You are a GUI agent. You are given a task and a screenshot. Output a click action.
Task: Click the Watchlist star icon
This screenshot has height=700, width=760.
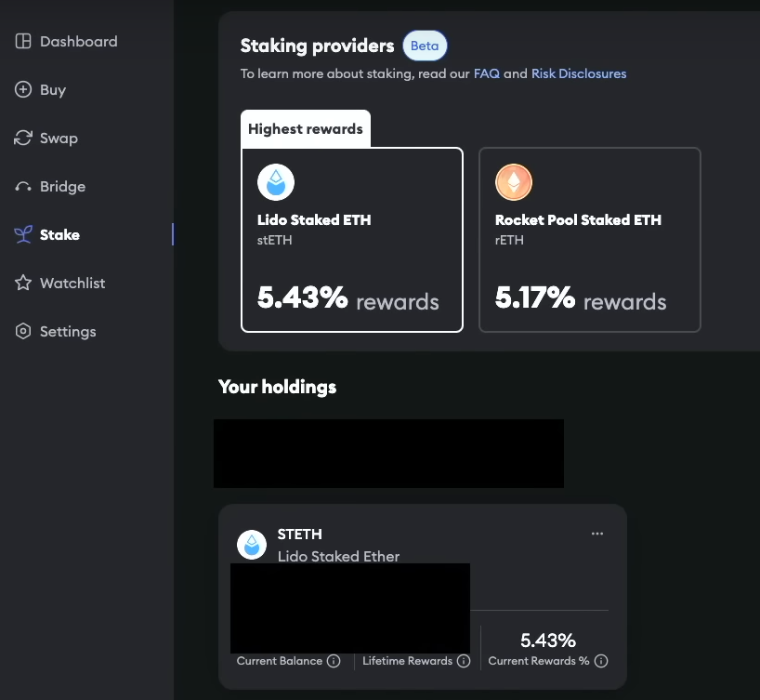(x=23, y=284)
